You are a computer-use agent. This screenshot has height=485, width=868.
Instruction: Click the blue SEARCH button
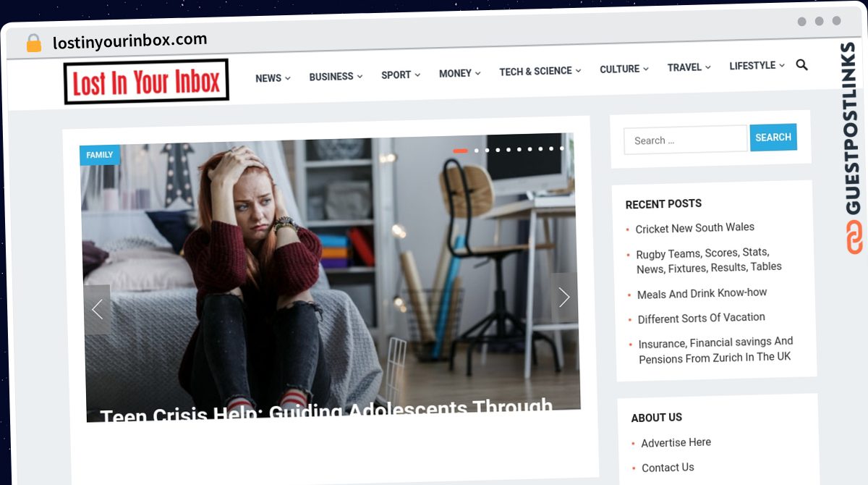point(773,137)
